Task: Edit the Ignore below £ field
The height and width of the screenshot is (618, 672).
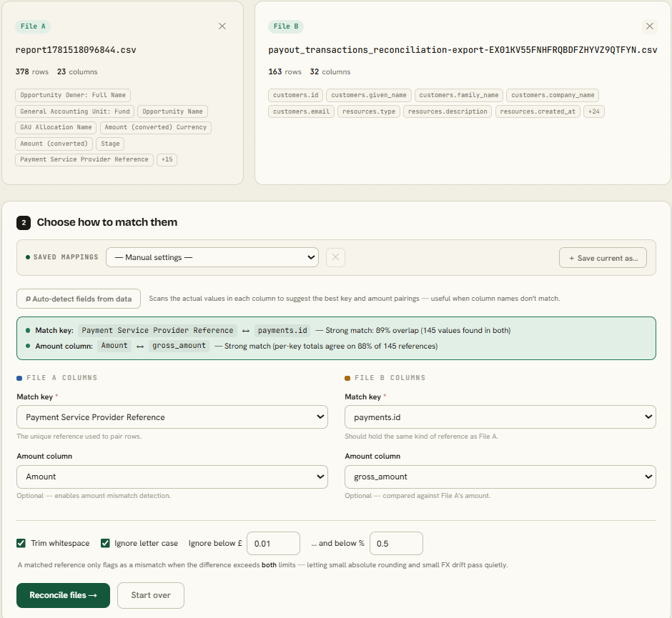Action: pos(273,543)
